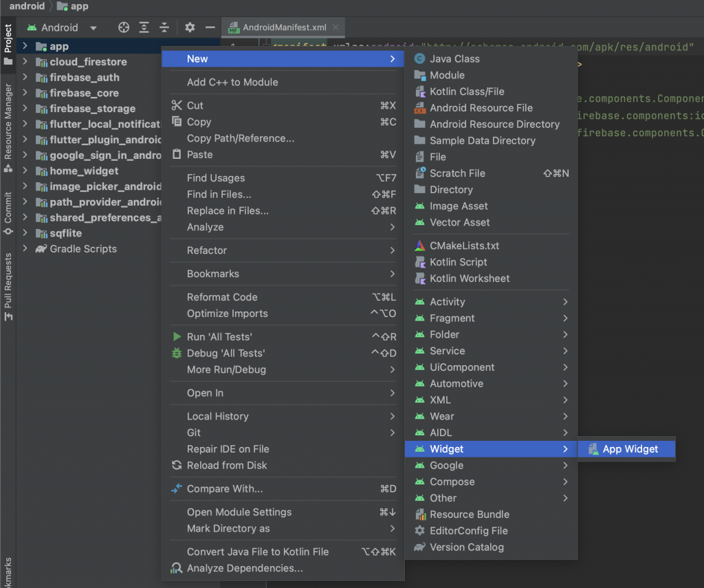Expand the app module node
Viewport: 704px width, 588px height.
pyautogui.click(x=25, y=46)
